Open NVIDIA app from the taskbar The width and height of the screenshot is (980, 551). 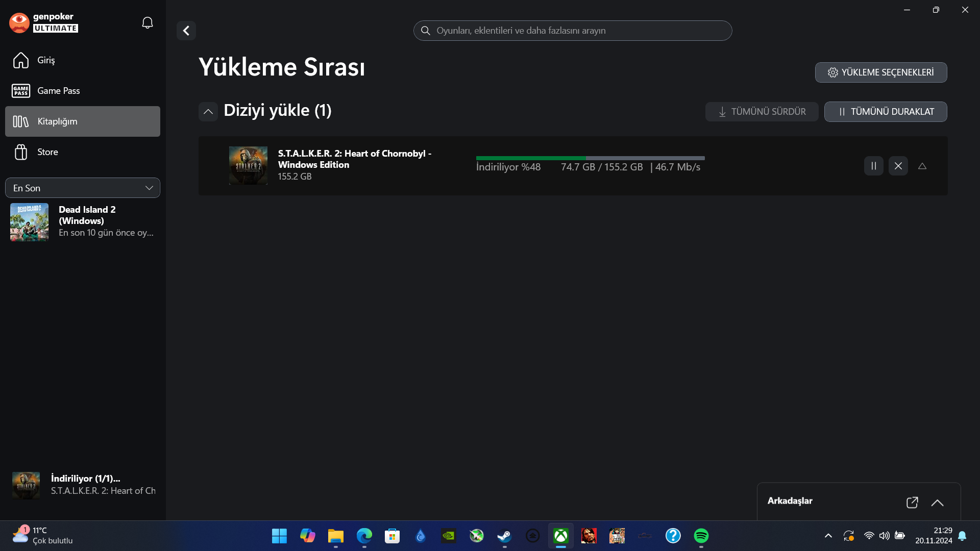(x=448, y=536)
